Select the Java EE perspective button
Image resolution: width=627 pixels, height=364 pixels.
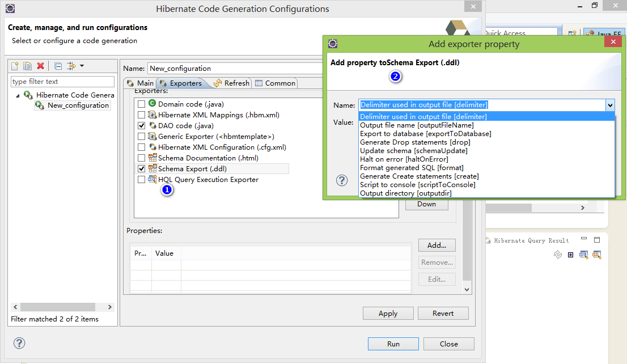click(603, 33)
